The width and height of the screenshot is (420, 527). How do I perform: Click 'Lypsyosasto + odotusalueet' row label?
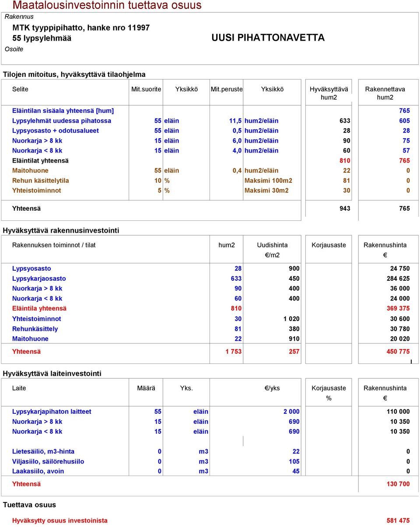(56, 131)
